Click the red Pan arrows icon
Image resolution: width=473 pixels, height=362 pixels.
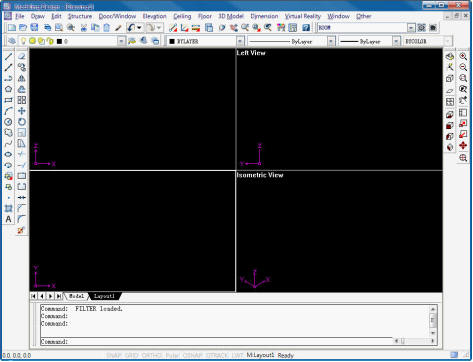click(x=463, y=145)
